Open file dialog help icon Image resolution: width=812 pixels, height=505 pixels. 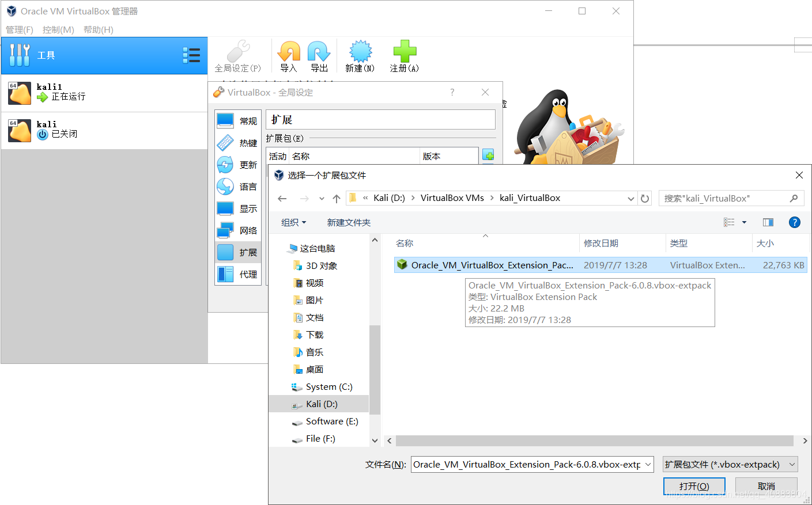click(x=795, y=222)
